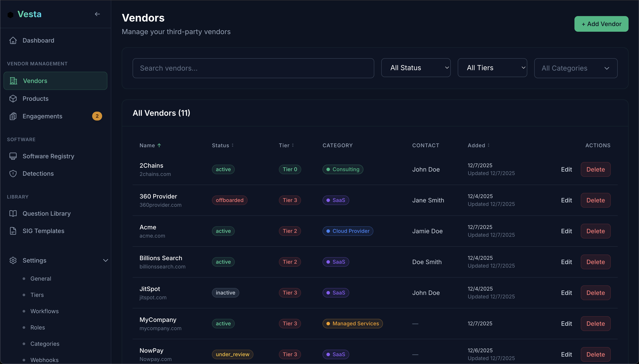
Task: Click the active status badge for Acme
Action: click(x=223, y=231)
